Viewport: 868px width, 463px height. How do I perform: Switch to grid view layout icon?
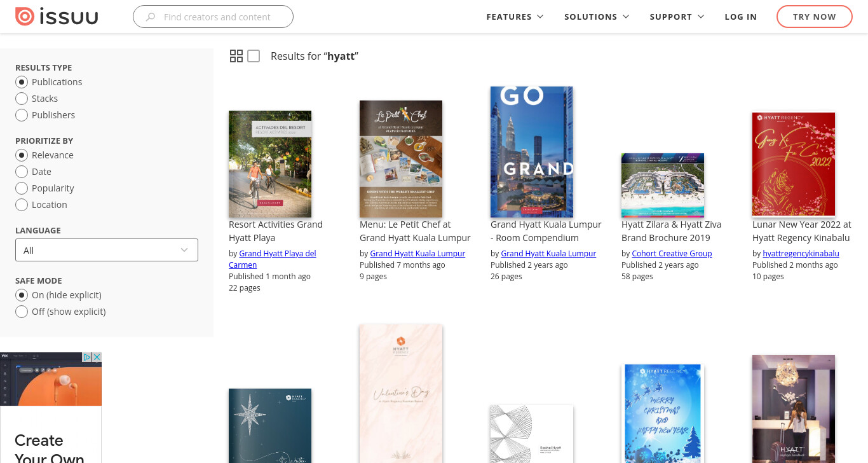(x=236, y=56)
